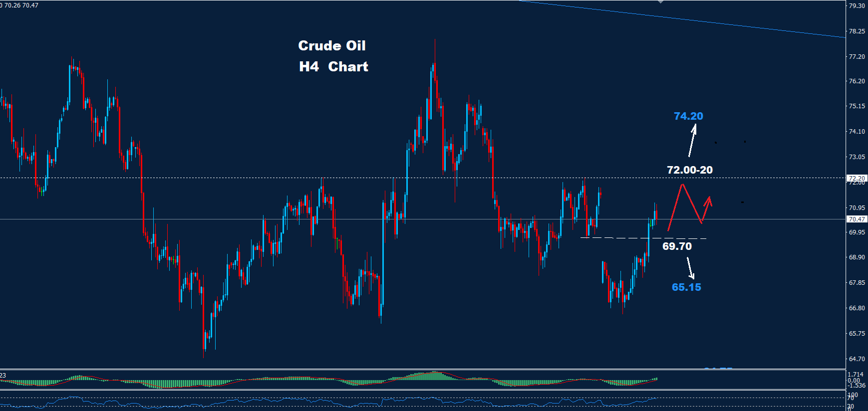Click the 70.26 70.47 quote text top-left
This screenshot has height=411, width=868.
point(20,5)
